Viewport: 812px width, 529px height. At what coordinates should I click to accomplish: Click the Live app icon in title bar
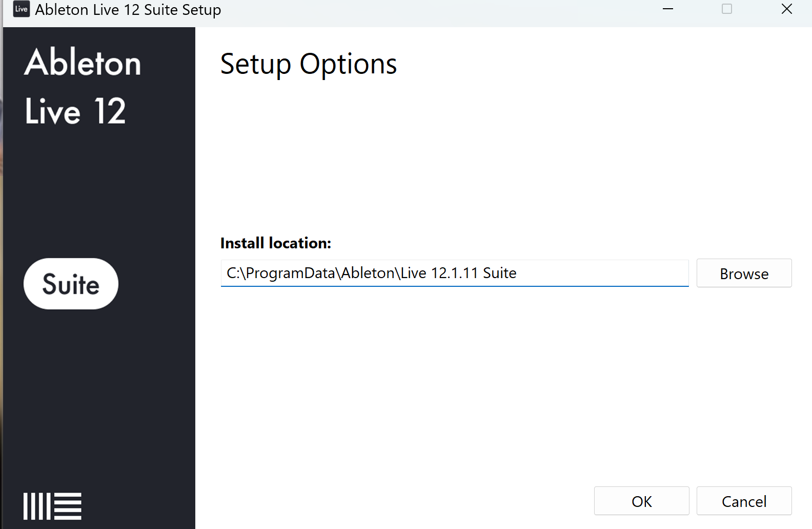(21, 9)
